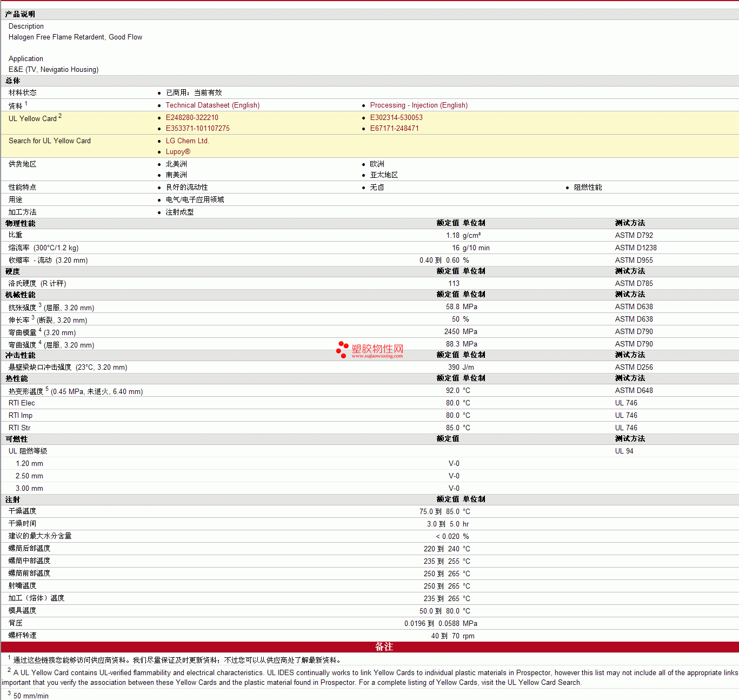Screen dimensions: 739x700
Task: Click the 比重 value 1.18 g/cm³
Action: click(x=463, y=236)
